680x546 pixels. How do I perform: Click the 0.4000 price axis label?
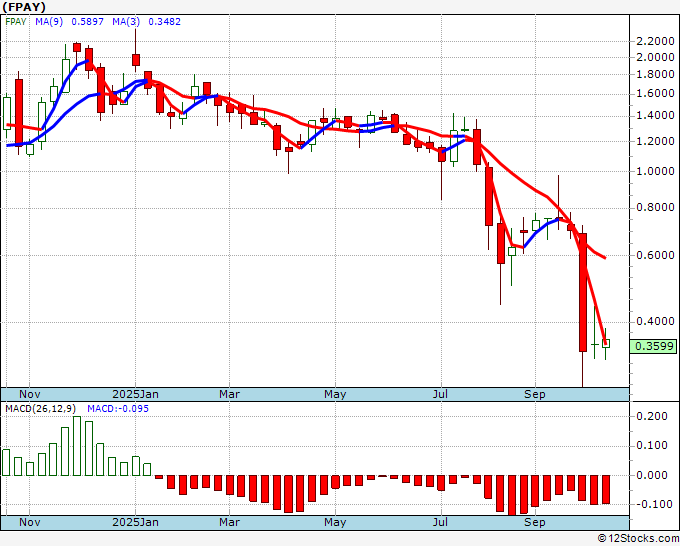[655, 321]
